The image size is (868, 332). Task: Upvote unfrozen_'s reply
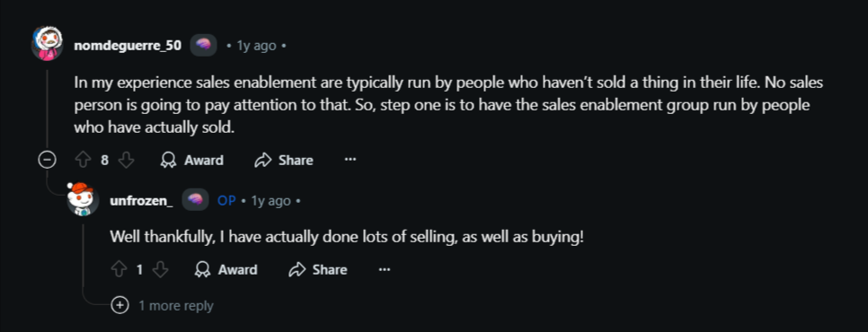[119, 269]
